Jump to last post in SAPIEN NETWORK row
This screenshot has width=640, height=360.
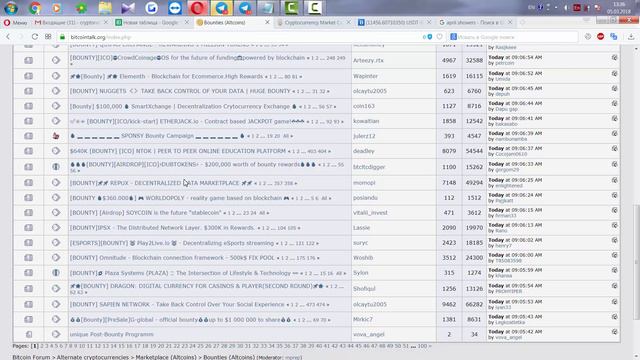pyautogui.click(x=614, y=302)
